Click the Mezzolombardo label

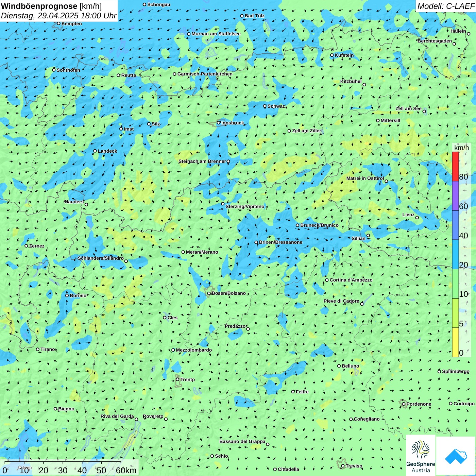click(194, 350)
